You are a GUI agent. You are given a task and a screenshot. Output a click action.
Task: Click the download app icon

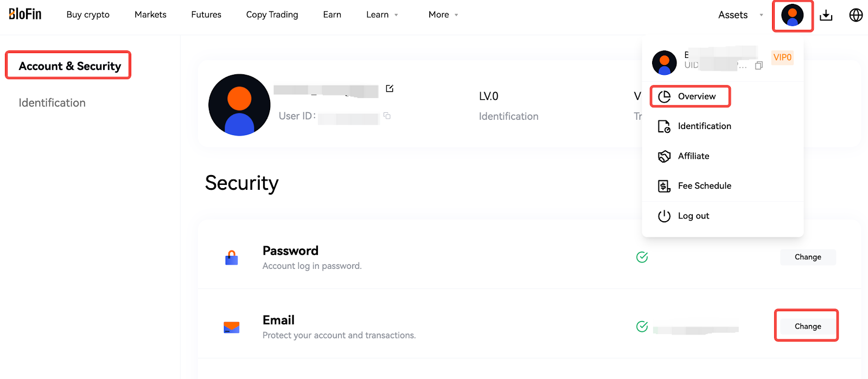826,15
